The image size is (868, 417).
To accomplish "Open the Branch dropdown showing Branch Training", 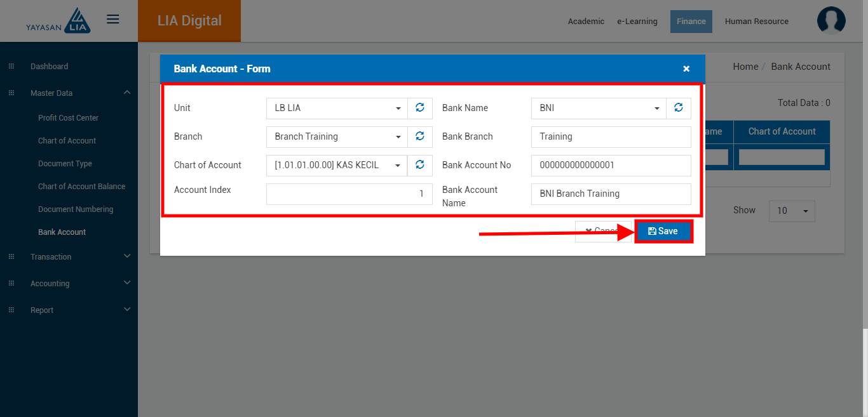I will [x=336, y=136].
